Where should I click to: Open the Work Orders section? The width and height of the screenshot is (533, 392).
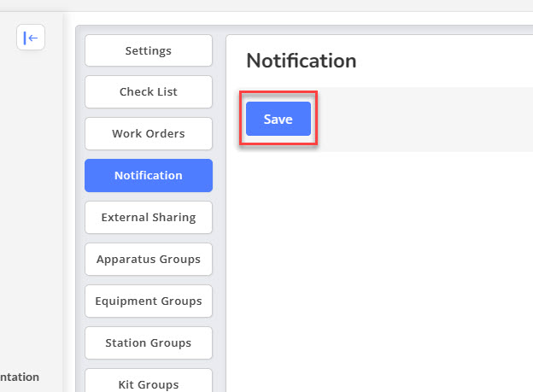(x=149, y=133)
